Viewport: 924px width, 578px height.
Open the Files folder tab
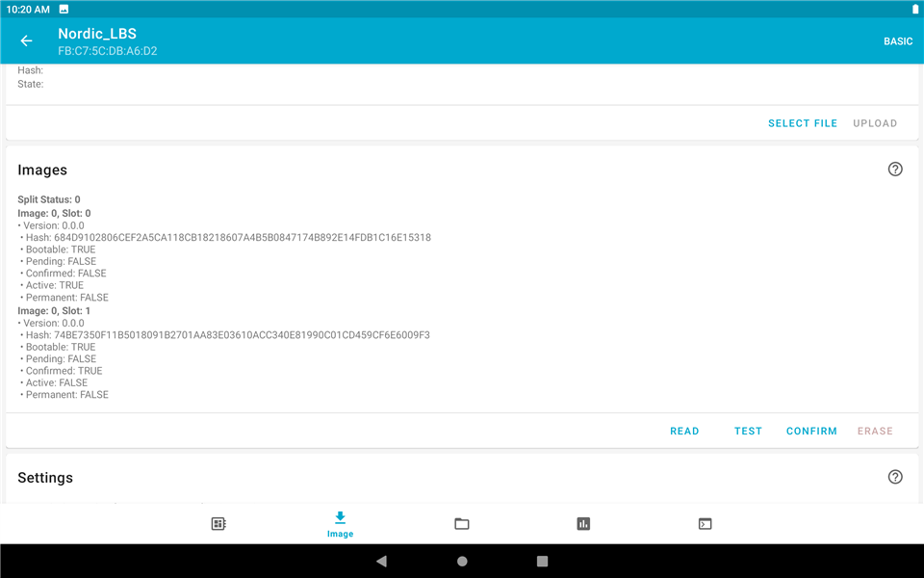461,523
